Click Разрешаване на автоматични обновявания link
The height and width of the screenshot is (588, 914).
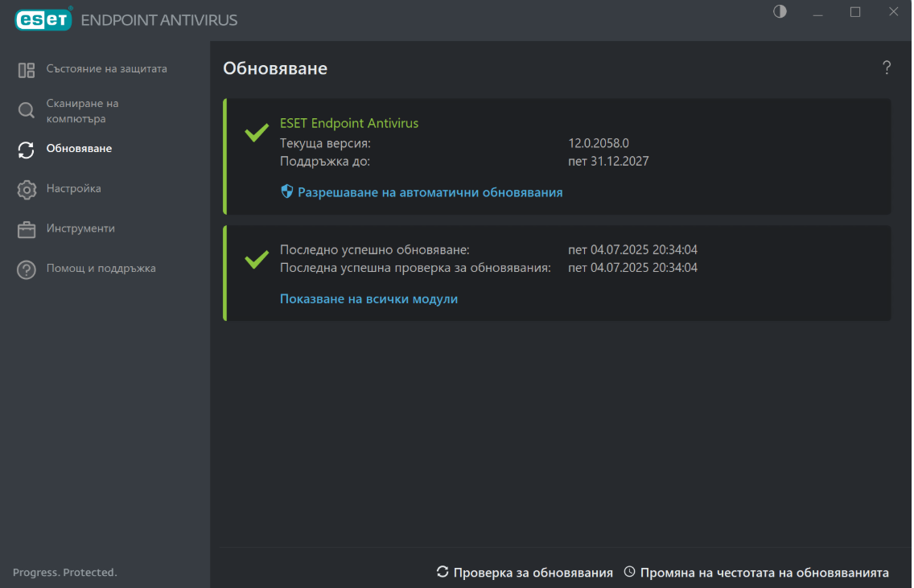click(430, 193)
